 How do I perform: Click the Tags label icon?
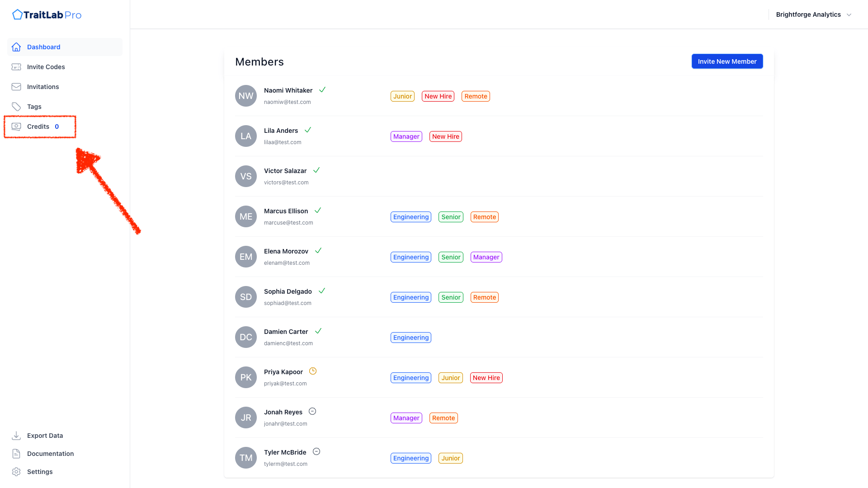[16, 107]
